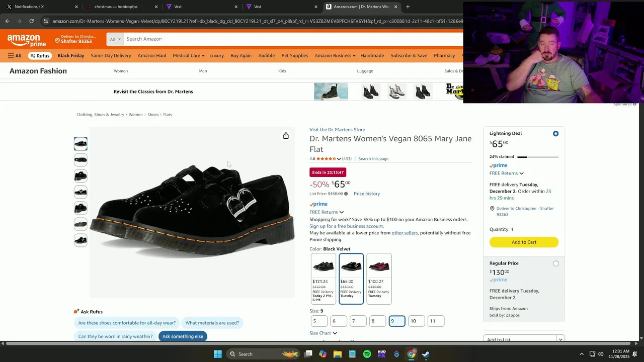Reload the page with the refresh icon

(x=31, y=21)
